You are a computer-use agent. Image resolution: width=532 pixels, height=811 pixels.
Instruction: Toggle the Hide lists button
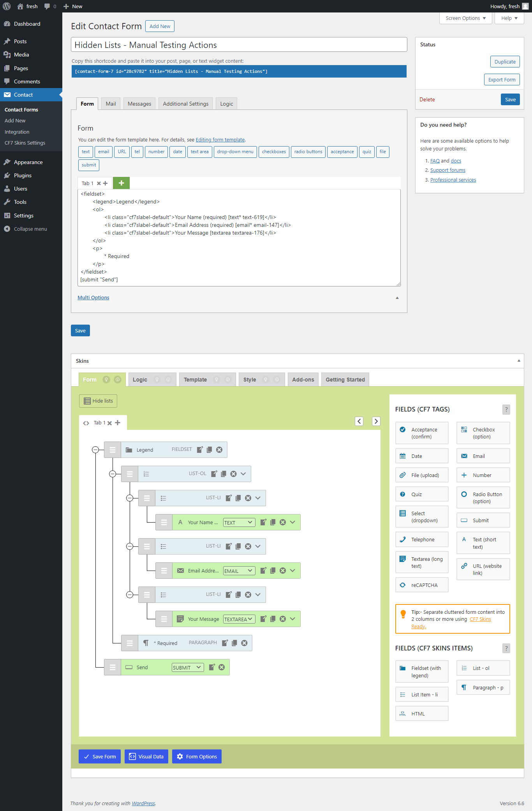pos(98,401)
